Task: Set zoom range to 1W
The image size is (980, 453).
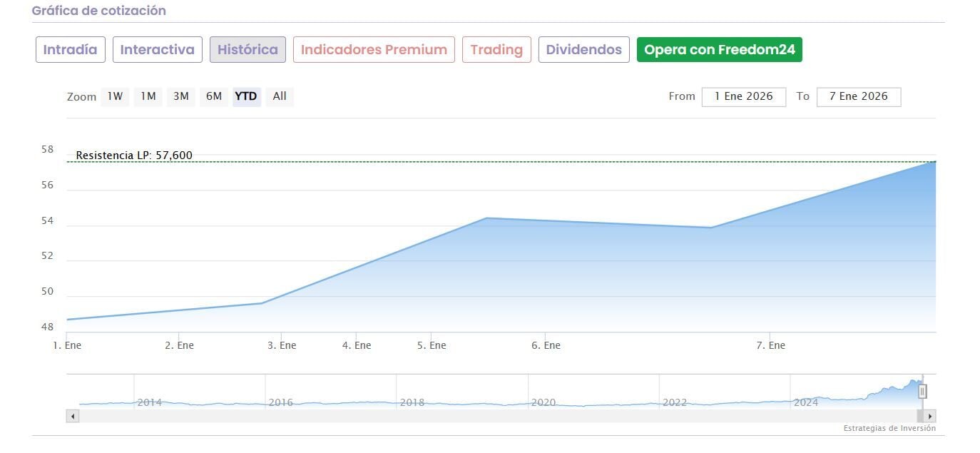Action: pyautogui.click(x=115, y=96)
